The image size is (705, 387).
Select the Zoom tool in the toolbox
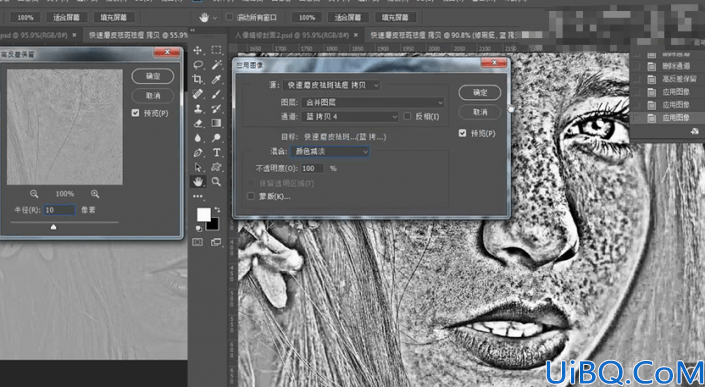[x=216, y=182]
